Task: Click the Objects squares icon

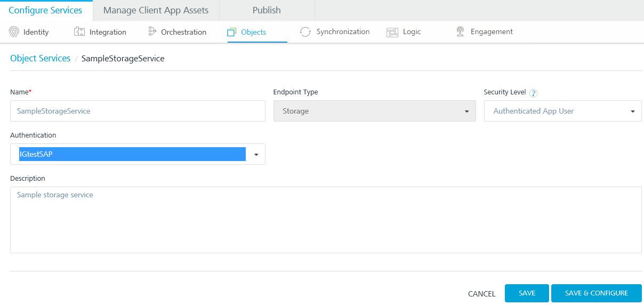Action: point(232,33)
